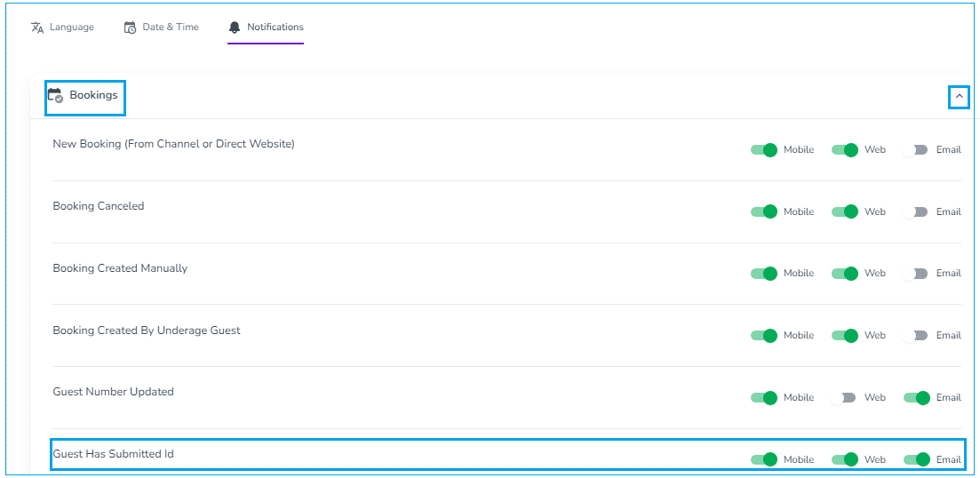Disable Email for Guest Has Submitted Id
This screenshot has width=980, height=478.
[x=917, y=459]
